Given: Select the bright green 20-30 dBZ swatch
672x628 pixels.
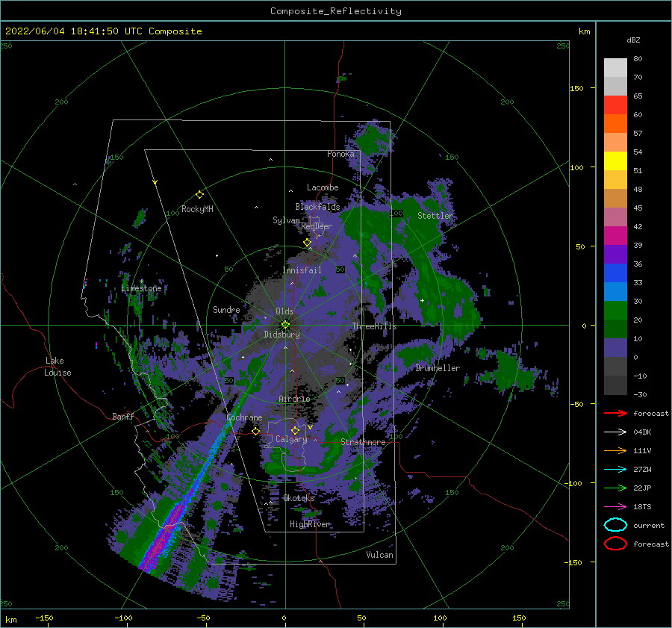Looking at the screenshot, I should click(x=615, y=310).
